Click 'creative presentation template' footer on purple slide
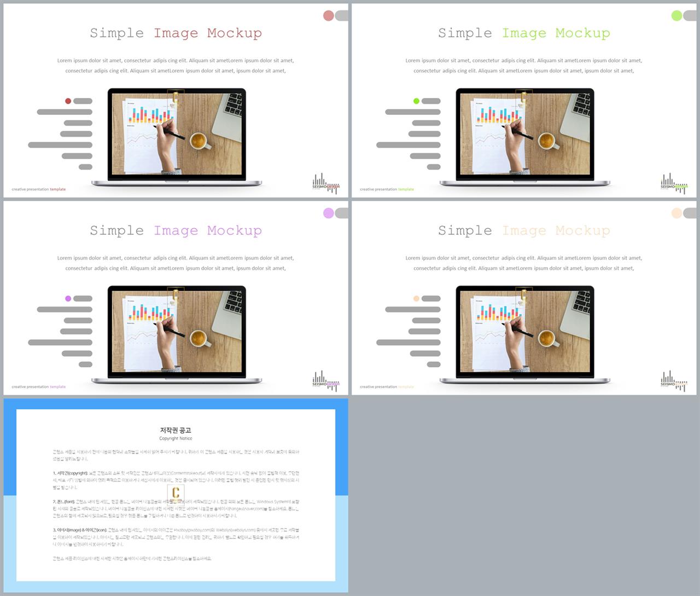Screen dimensions: 700x596 point(39,387)
